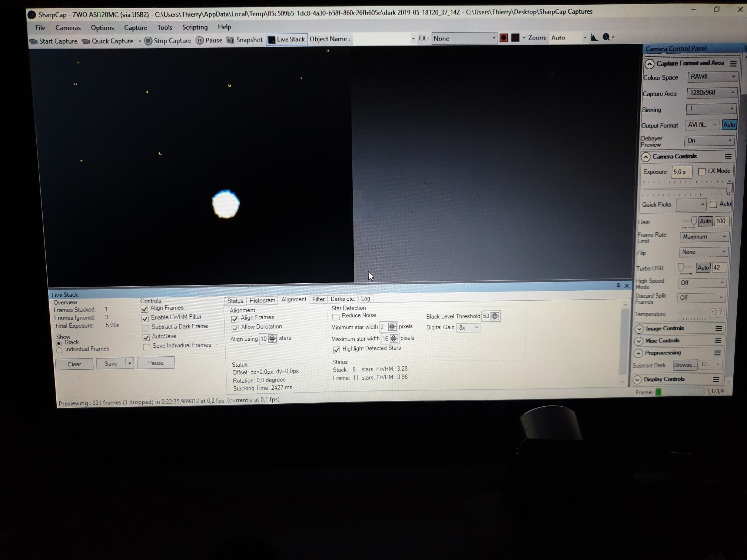Click Browse for Subtract Dark
This screenshot has height=560, width=747.
(x=684, y=365)
